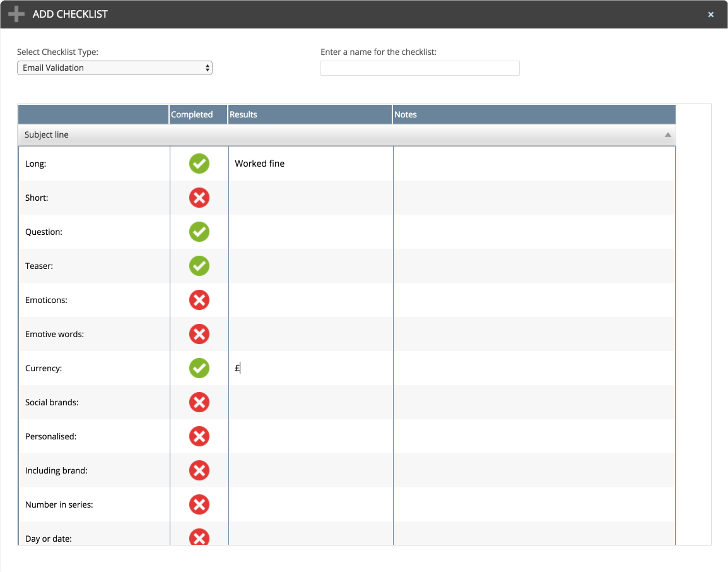Close the Add Checklist dialog
Viewport: 728px width, 572px height.
[711, 15]
